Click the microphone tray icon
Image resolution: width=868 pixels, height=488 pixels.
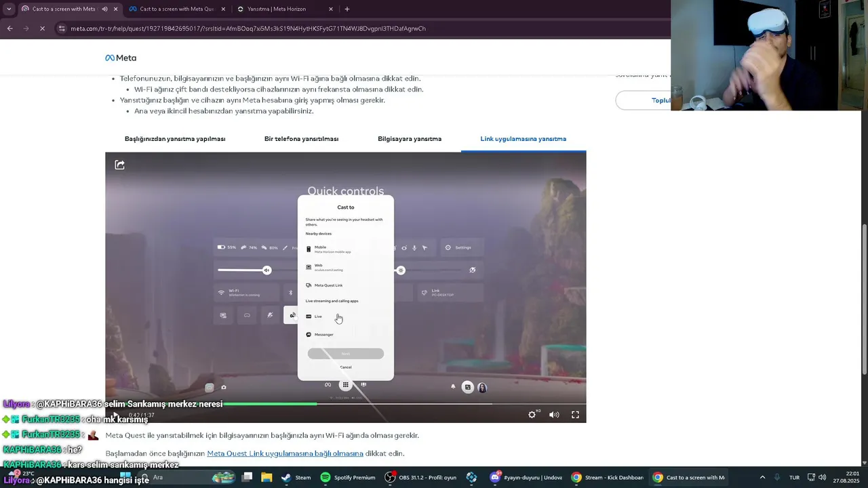777,477
